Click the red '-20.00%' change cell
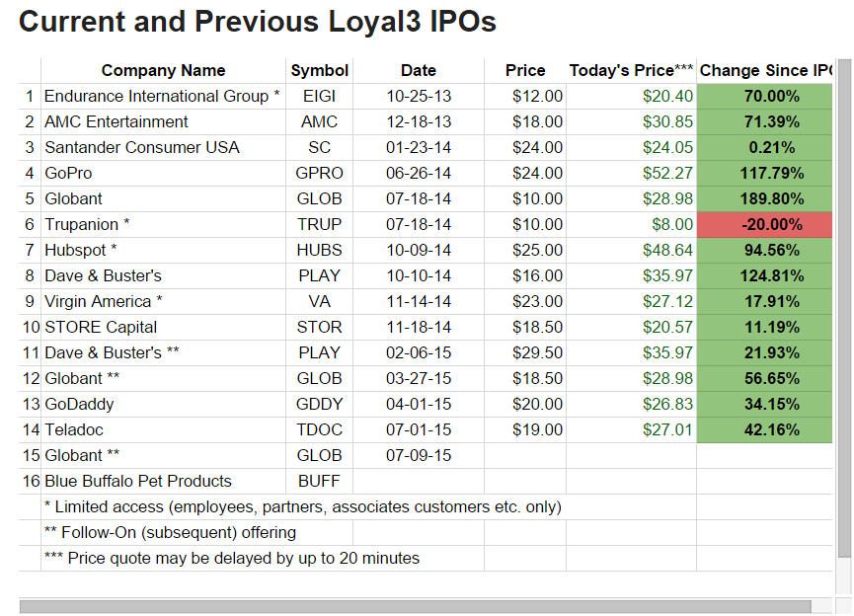854x616 pixels. pos(765,224)
